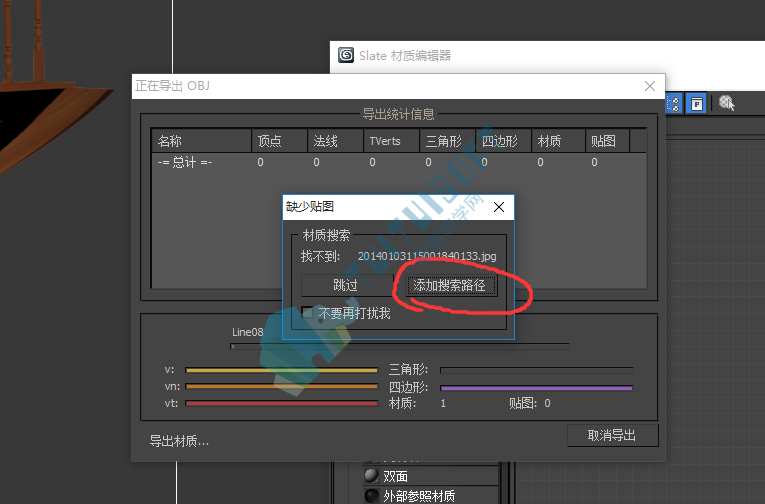Click the TVerts column header

click(391, 141)
